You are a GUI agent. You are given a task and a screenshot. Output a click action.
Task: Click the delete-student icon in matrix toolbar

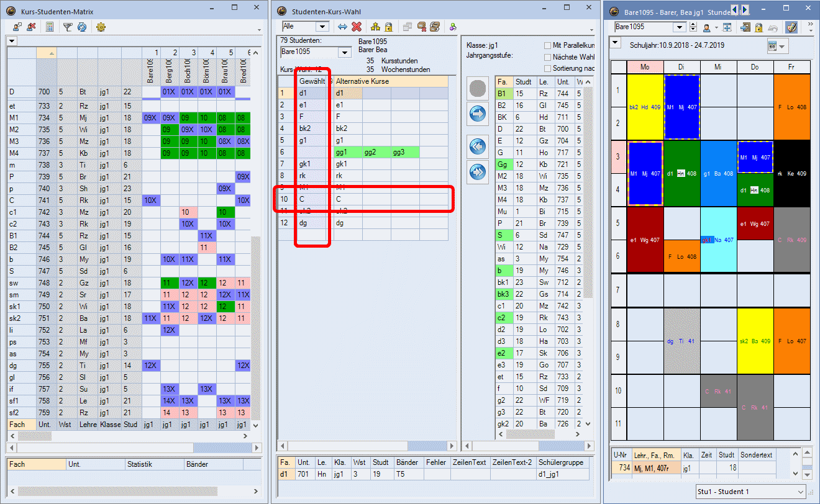click(x=31, y=27)
